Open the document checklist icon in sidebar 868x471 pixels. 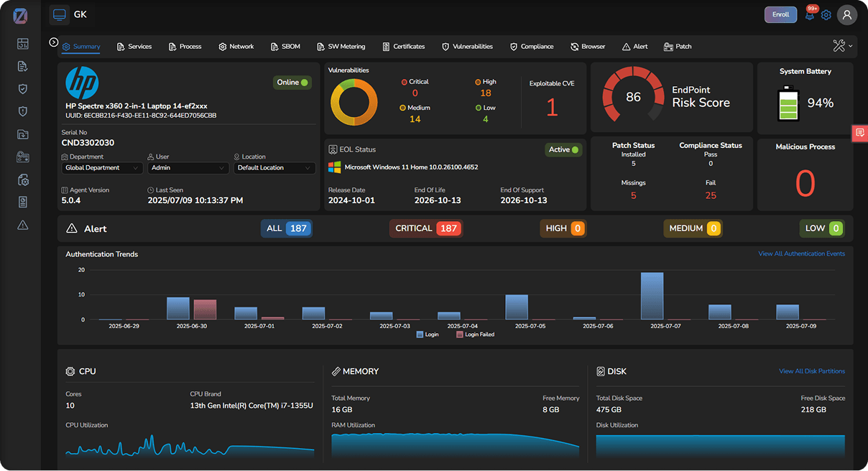(x=23, y=67)
